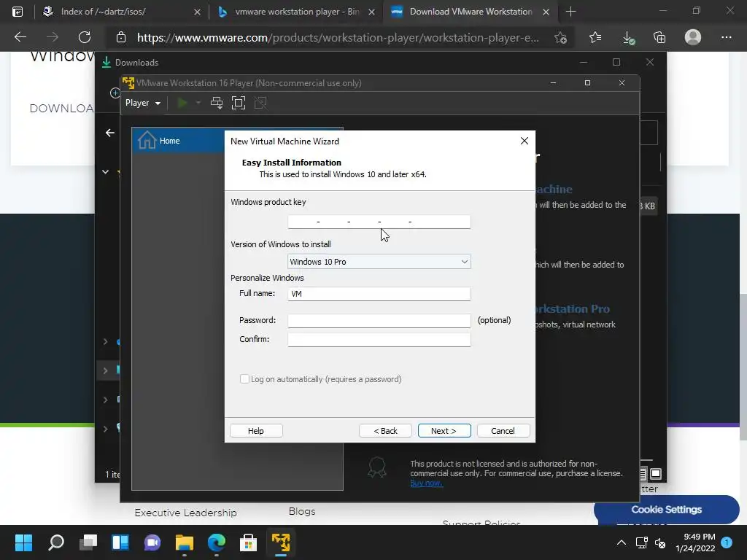Collapse the expanded chevron in Downloads sidebar
The height and width of the screenshot is (560, 747).
coord(105,172)
